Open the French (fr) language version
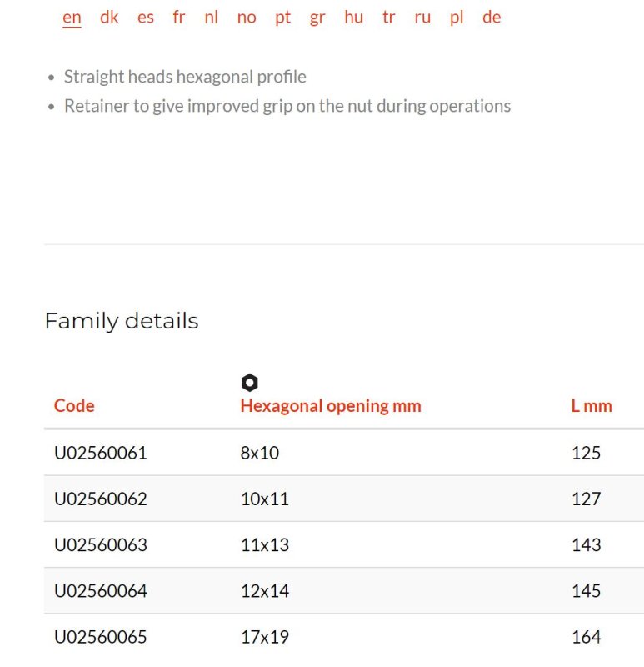Image resolution: width=644 pixels, height=667 pixels. [x=179, y=18]
